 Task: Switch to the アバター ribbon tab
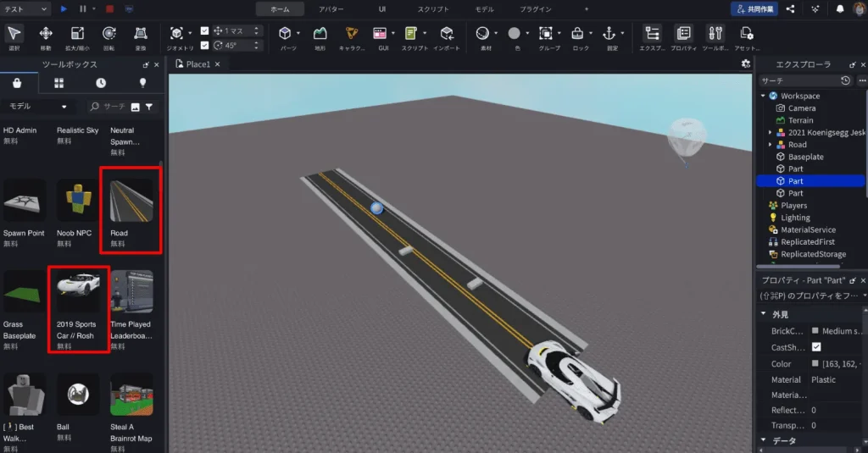[x=331, y=9]
